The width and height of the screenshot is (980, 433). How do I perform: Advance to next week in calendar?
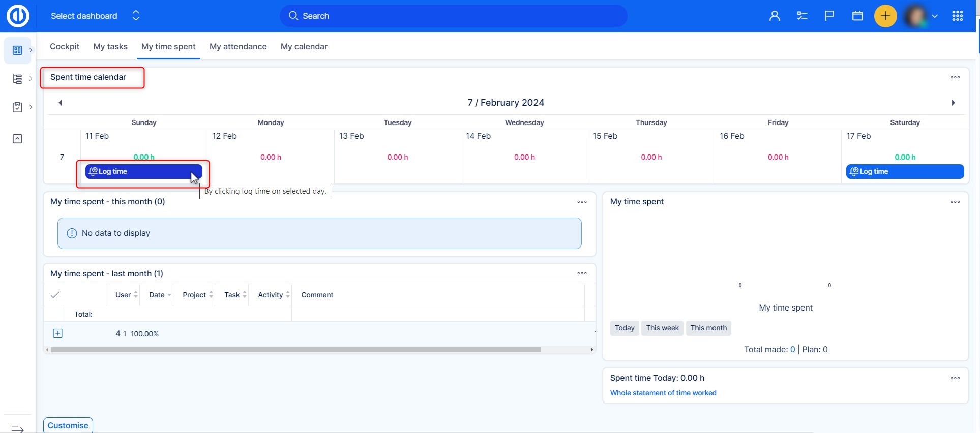(x=953, y=103)
